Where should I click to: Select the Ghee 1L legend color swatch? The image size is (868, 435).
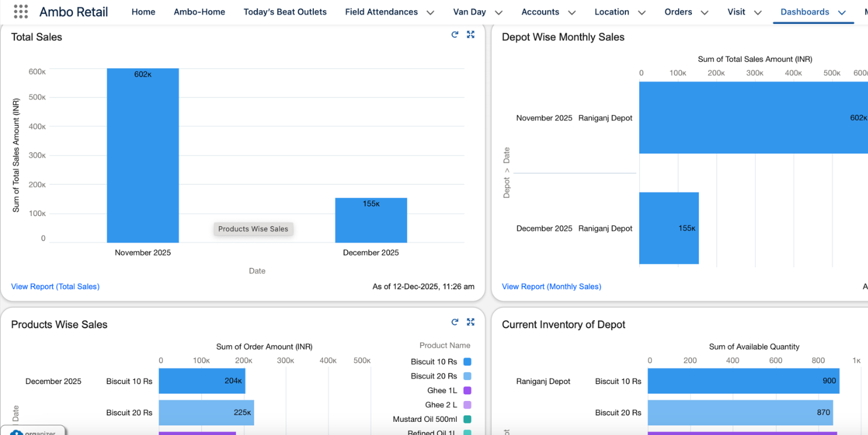[x=467, y=391]
